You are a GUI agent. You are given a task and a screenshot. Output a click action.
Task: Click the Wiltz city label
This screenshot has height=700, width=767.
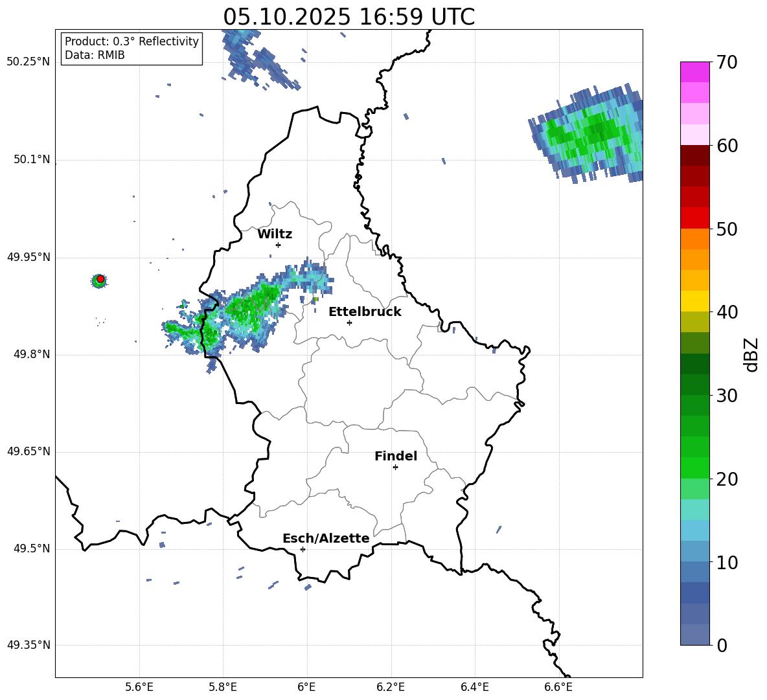click(x=275, y=234)
